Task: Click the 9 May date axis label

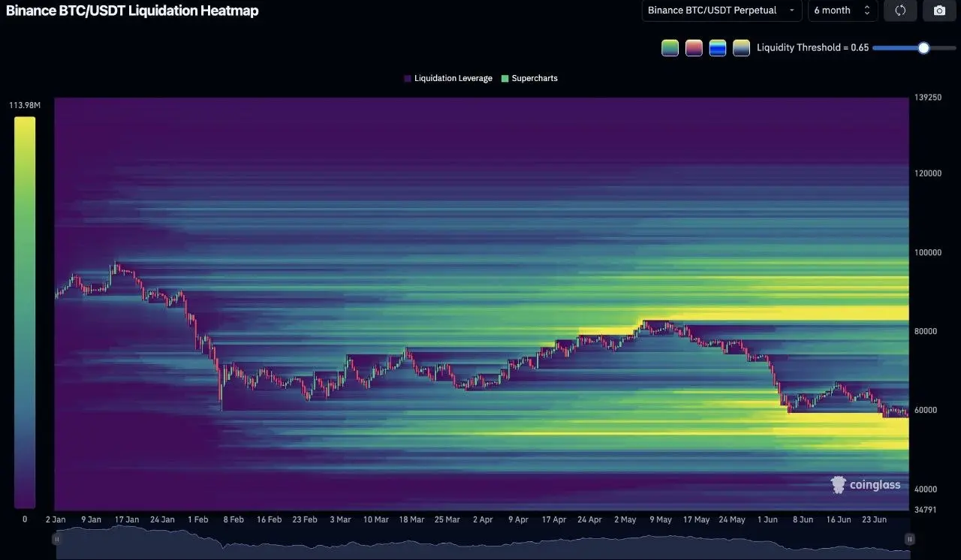Action: [661, 519]
